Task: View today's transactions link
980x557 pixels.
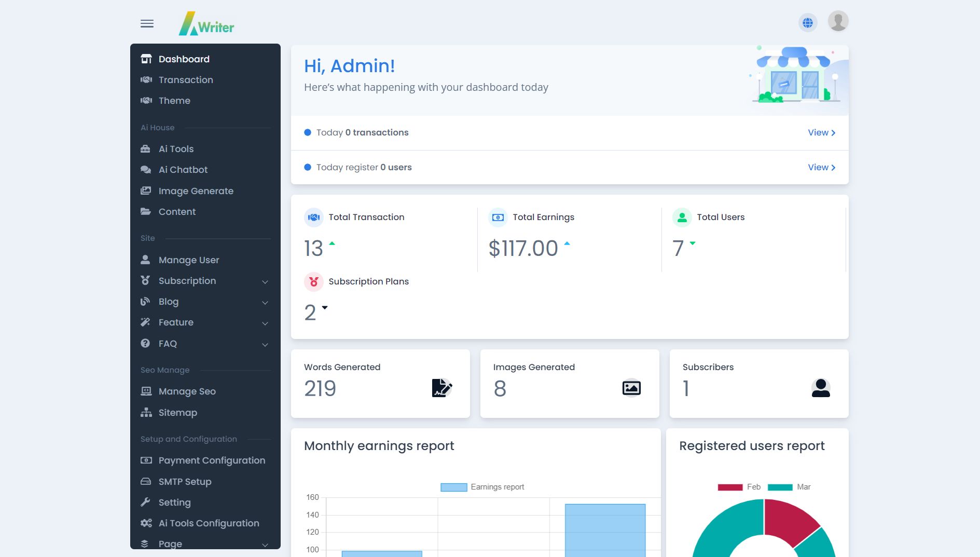Action: click(821, 133)
